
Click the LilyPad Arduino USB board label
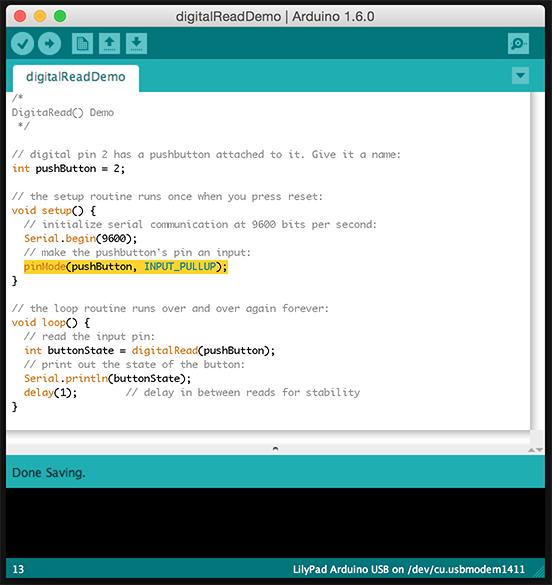point(409,569)
